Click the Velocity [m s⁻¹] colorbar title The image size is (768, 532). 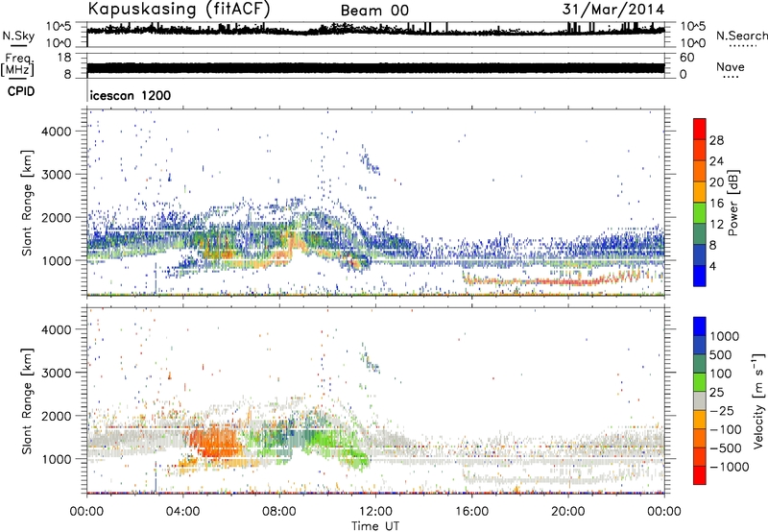pyautogui.click(x=758, y=400)
